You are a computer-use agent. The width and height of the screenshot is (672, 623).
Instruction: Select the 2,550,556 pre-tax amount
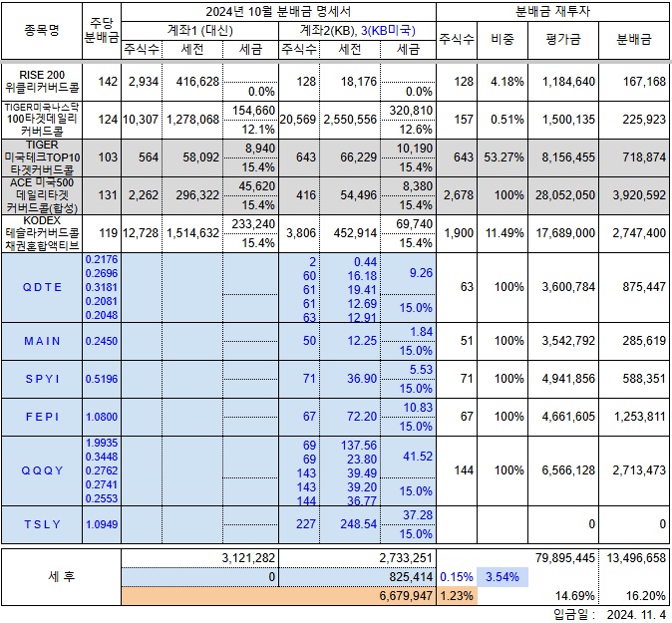[350, 120]
